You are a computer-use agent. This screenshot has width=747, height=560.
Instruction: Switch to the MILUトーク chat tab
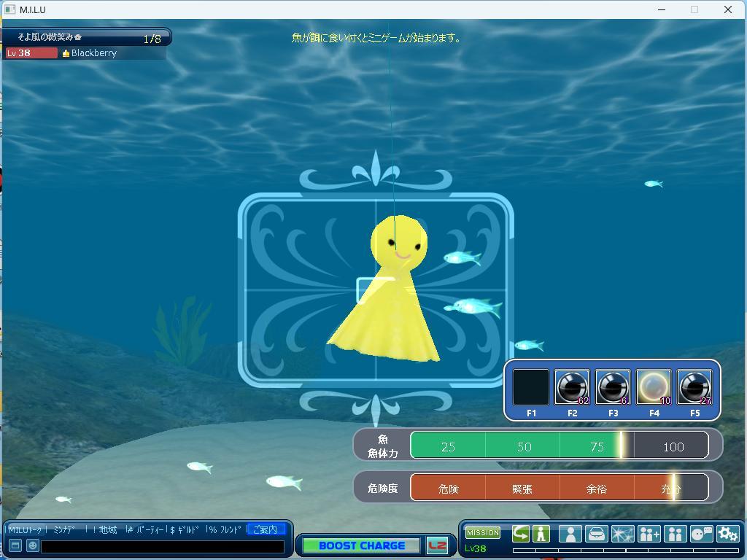(x=26, y=529)
